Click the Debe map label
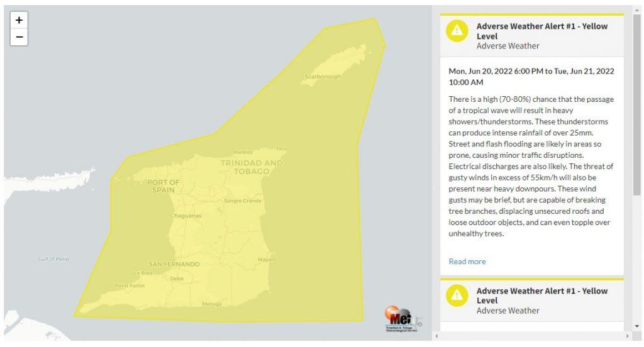Image resolution: width=644 pixels, height=347 pixels. (177, 278)
